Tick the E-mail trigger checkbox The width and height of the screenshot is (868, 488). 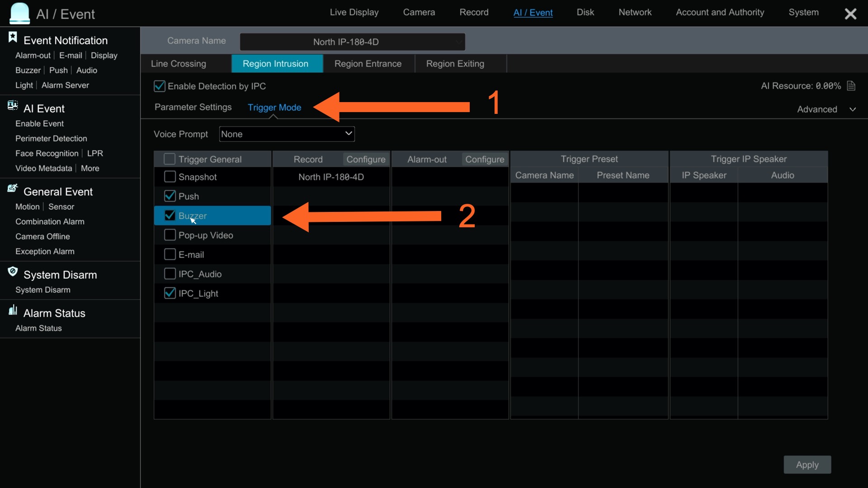coord(170,254)
